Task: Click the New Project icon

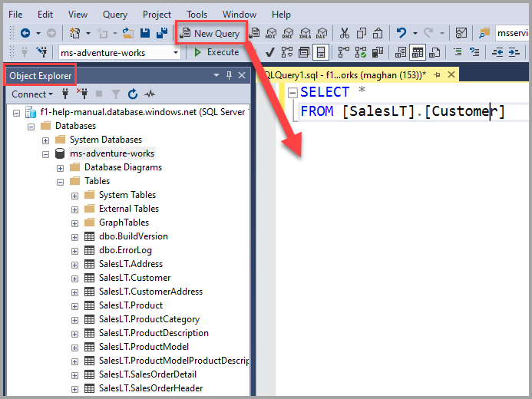Action: click(x=74, y=33)
